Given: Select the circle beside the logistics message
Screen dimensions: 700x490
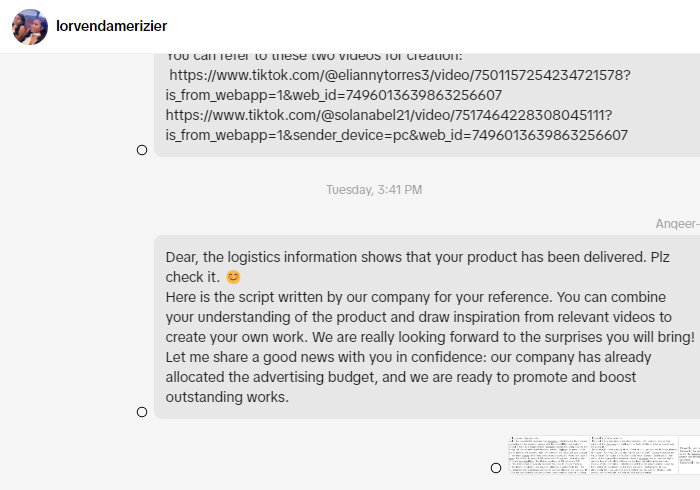Looking at the screenshot, I should pyautogui.click(x=142, y=412).
